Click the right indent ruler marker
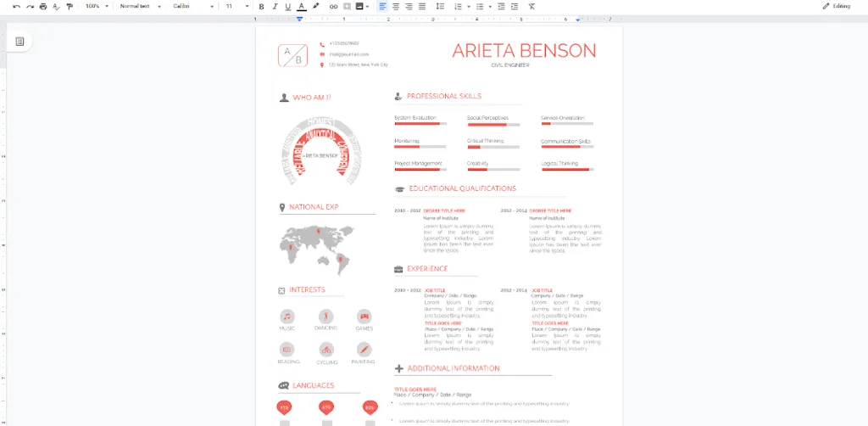The width and height of the screenshot is (868, 426). point(578,20)
